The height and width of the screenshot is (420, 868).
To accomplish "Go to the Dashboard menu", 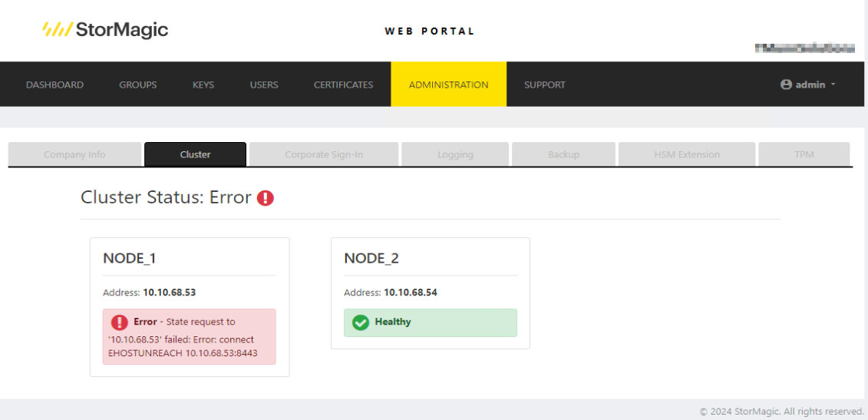I will 54,84.
